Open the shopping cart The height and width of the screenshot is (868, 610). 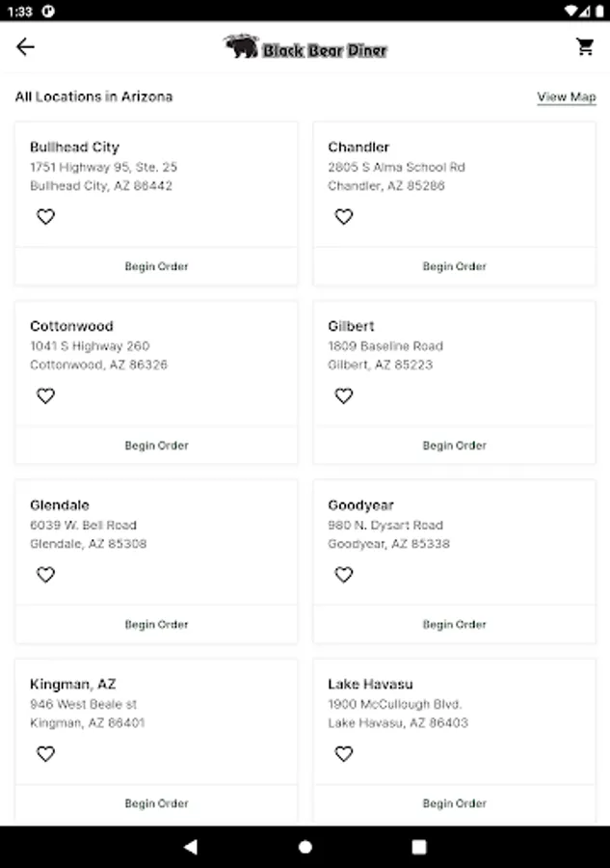pyautogui.click(x=585, y=47)
